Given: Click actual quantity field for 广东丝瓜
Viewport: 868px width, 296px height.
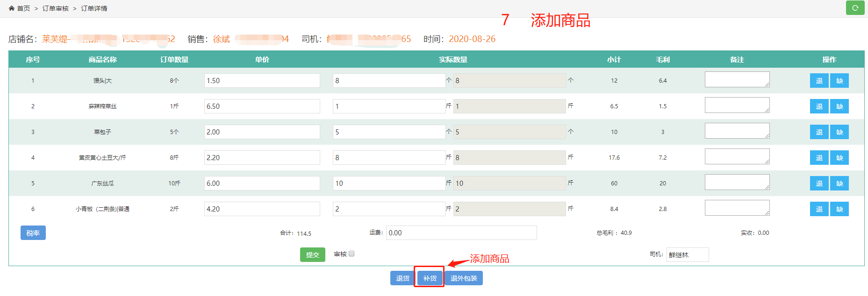Looking at the screenshot, I should click(x=389, y=183).
